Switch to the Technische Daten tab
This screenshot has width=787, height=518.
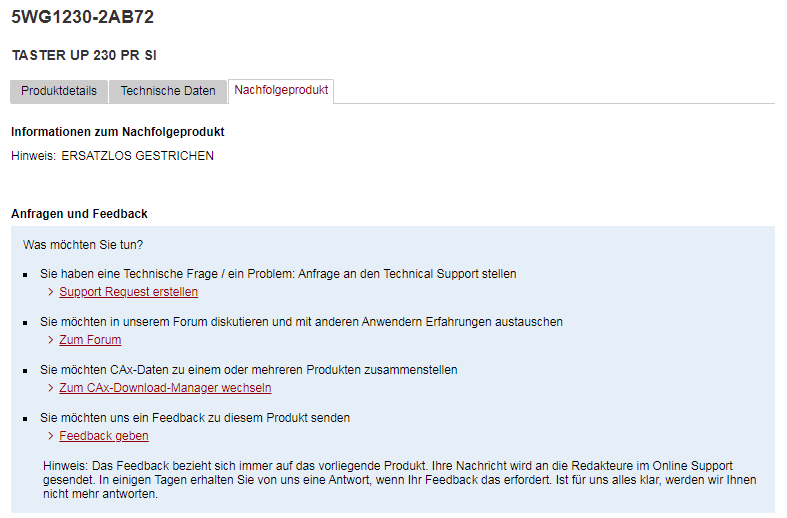coord(168,91)
